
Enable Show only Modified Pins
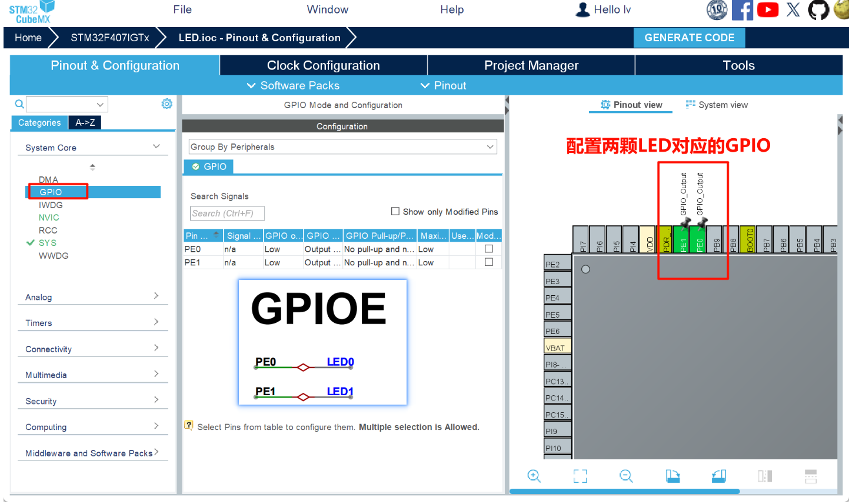pyautogui.click(x=395, y=211)
